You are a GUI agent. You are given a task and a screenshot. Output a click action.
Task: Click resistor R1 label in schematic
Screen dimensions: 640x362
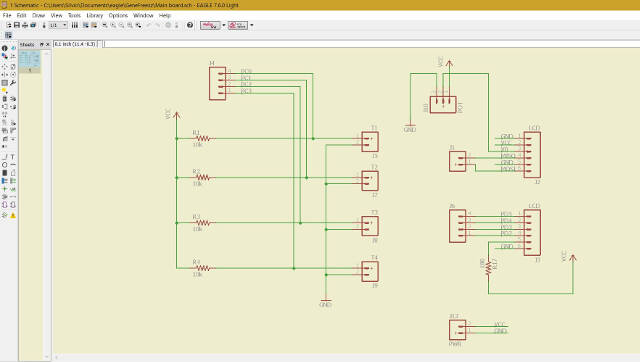click(196, 133)
